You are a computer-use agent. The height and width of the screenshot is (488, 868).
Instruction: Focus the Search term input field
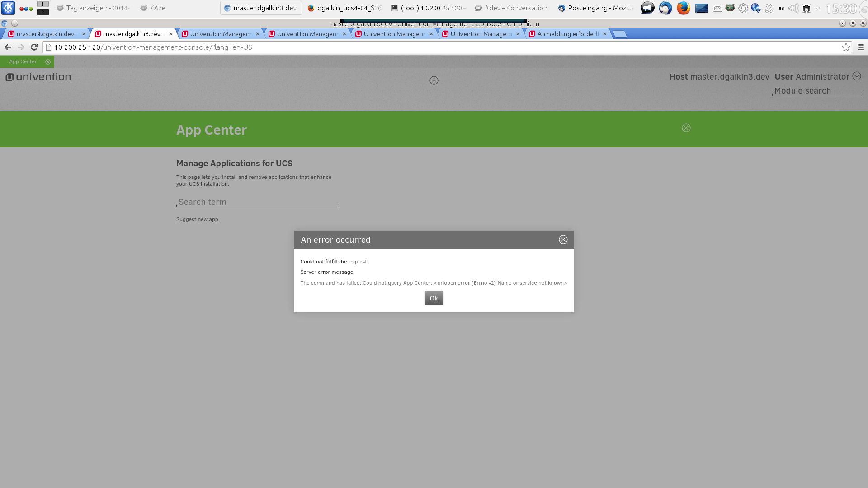click(257, 202)
